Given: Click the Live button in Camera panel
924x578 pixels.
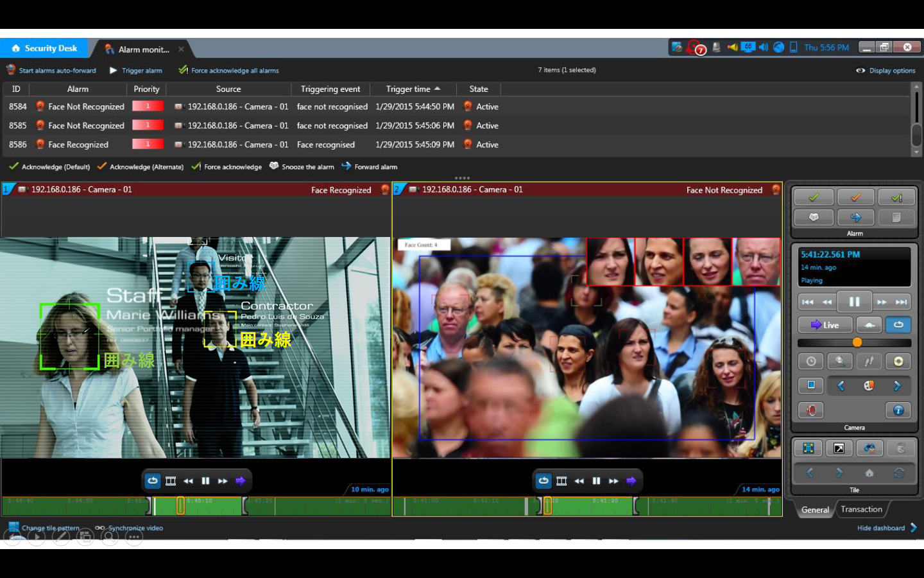Looking at the screenshot, I should 825,325.
